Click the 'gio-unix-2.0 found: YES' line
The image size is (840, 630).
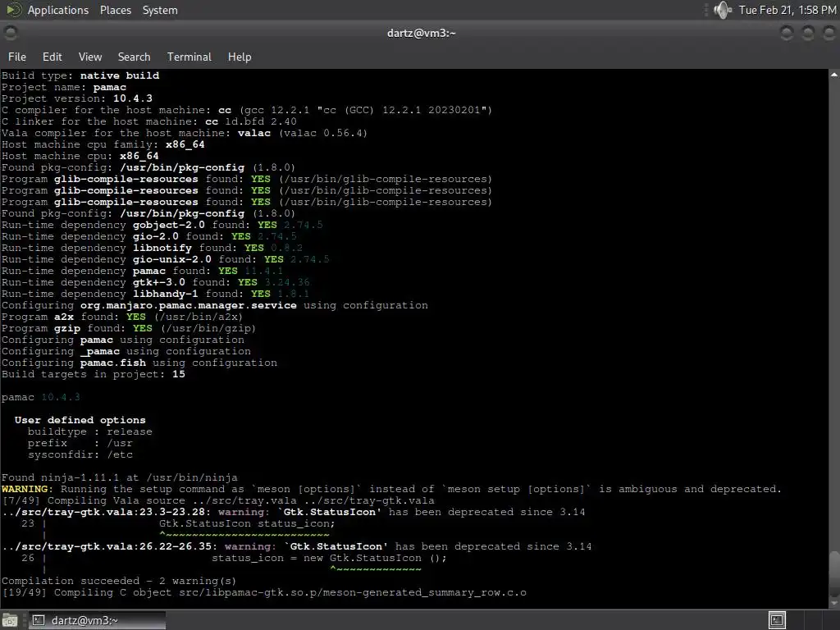click(166, 259)
